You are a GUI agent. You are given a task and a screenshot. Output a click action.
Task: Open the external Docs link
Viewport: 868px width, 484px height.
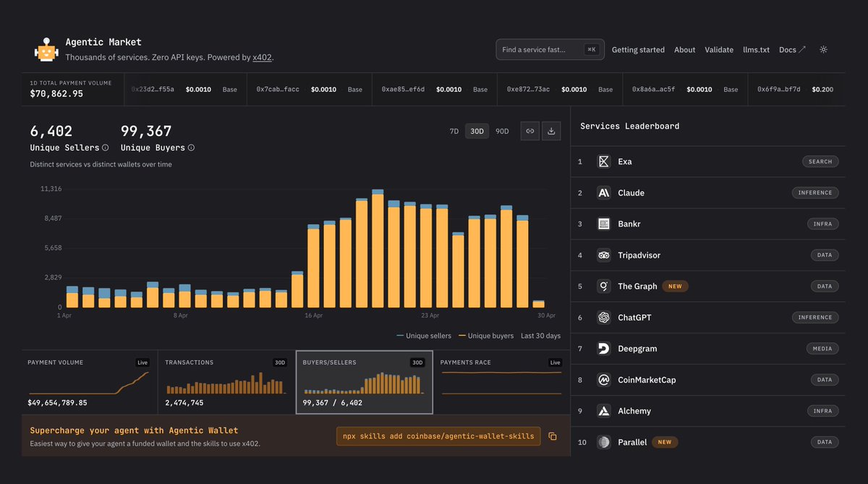coord(792,50)
